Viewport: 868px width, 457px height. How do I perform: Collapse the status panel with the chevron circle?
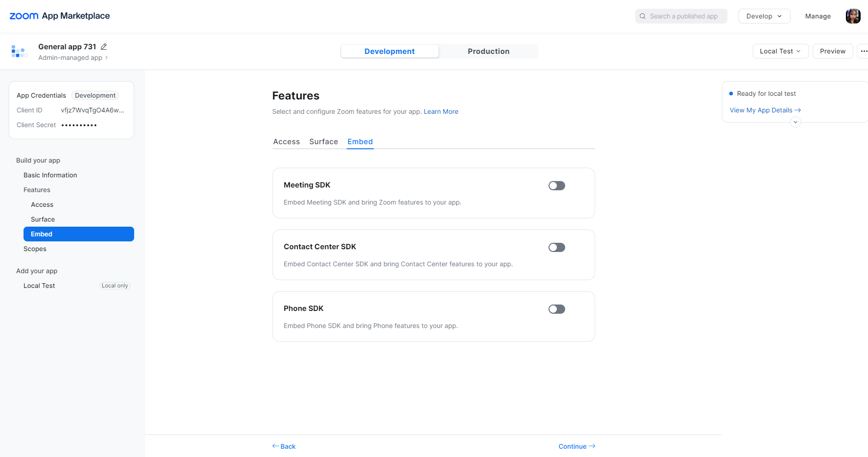tap(795, 122)
